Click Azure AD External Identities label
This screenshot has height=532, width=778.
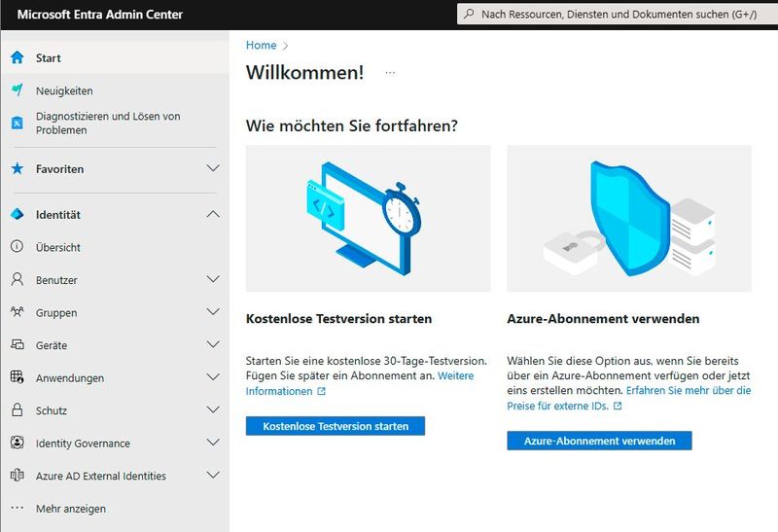pos(101,476)
